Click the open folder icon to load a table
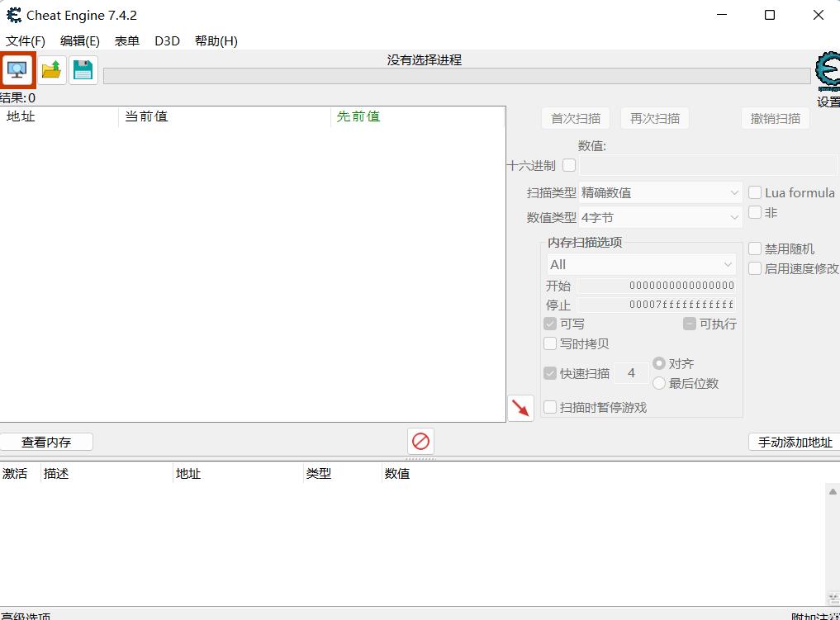This screenshot has height=620, width=840. pyautogui.click(x=51, y=70)
